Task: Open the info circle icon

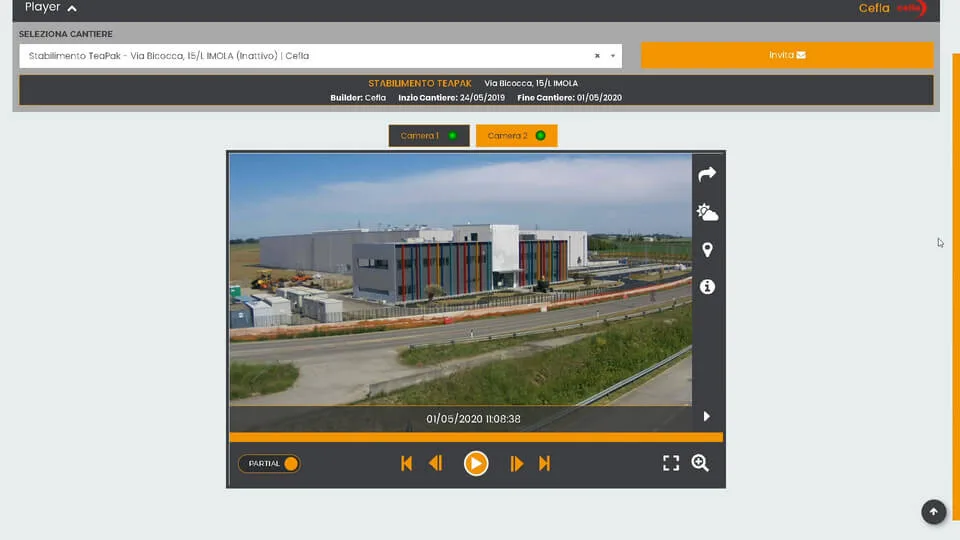Action: pos(707,287)
